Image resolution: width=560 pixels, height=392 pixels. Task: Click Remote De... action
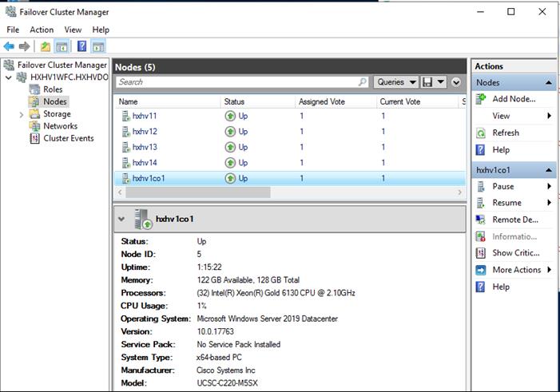click(x=515, y=220)
